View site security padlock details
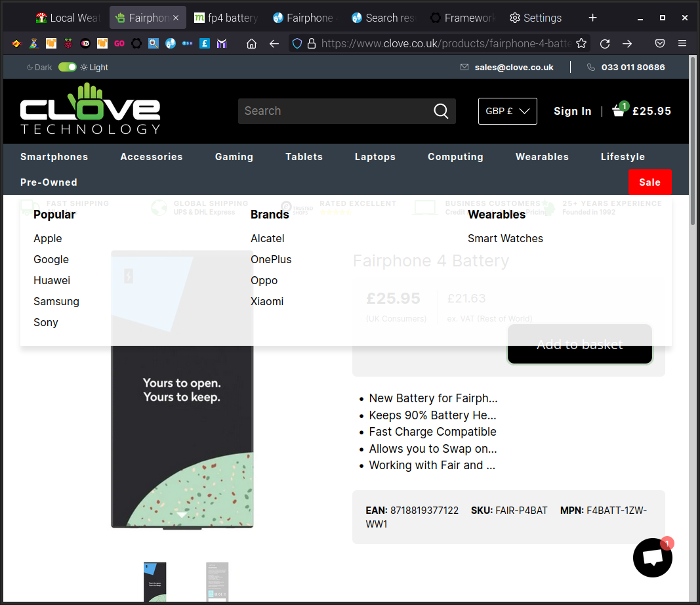 312,43
